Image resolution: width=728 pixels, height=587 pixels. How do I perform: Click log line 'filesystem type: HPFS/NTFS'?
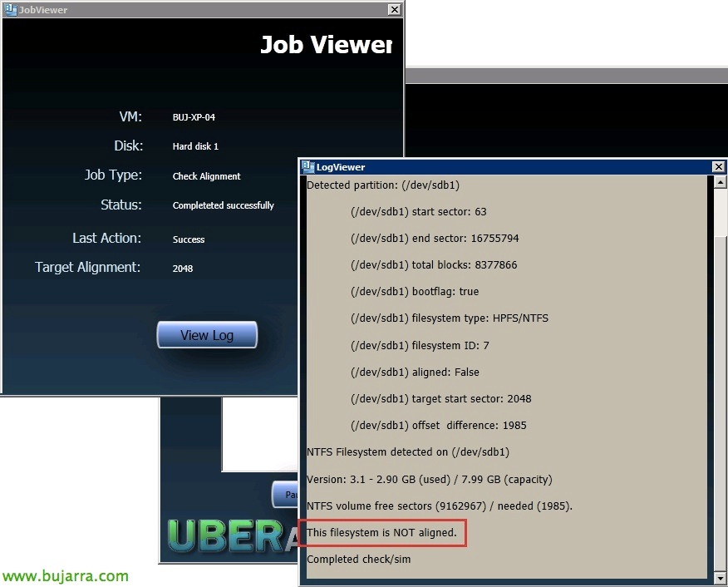pyautogui.click(x=450, y=318)
